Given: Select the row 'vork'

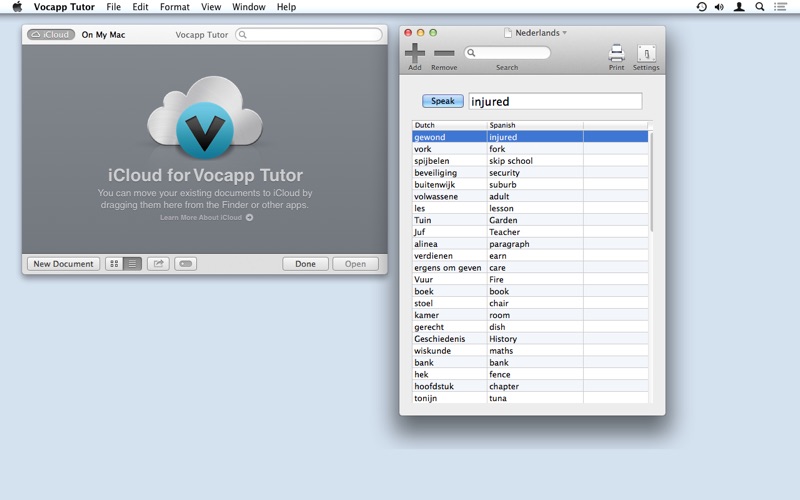Looking at the screenshot, I should pyautogui.click(x=530, y=149).
